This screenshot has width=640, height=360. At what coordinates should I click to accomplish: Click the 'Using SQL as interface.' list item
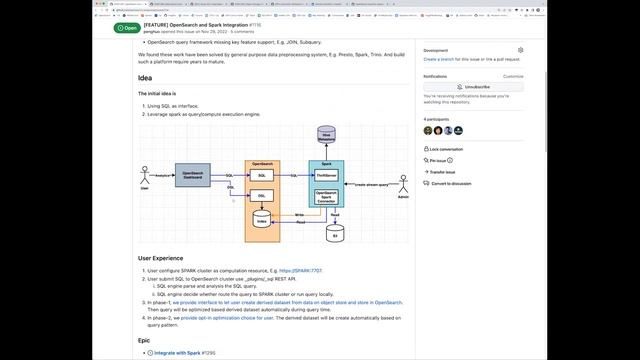pyautogui.click(x=173, y=106)
